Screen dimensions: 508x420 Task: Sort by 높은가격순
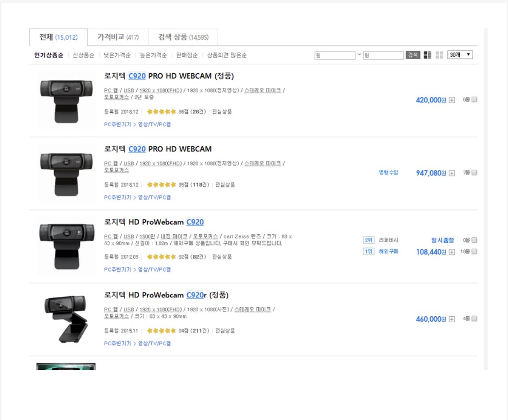click(153, 55)
